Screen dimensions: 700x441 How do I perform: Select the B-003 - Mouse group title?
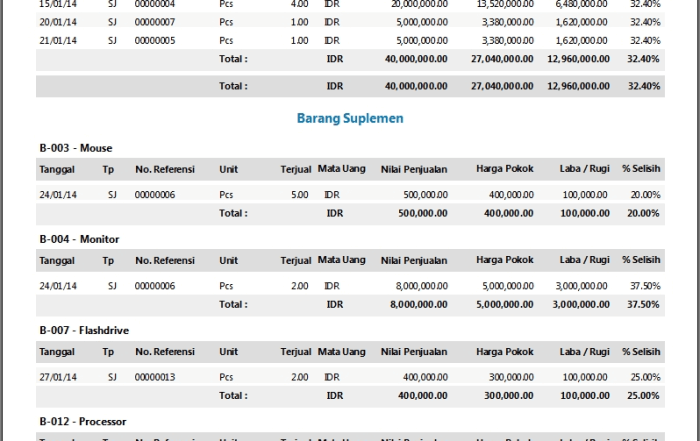pyautogui.click(x=76, y=148)
